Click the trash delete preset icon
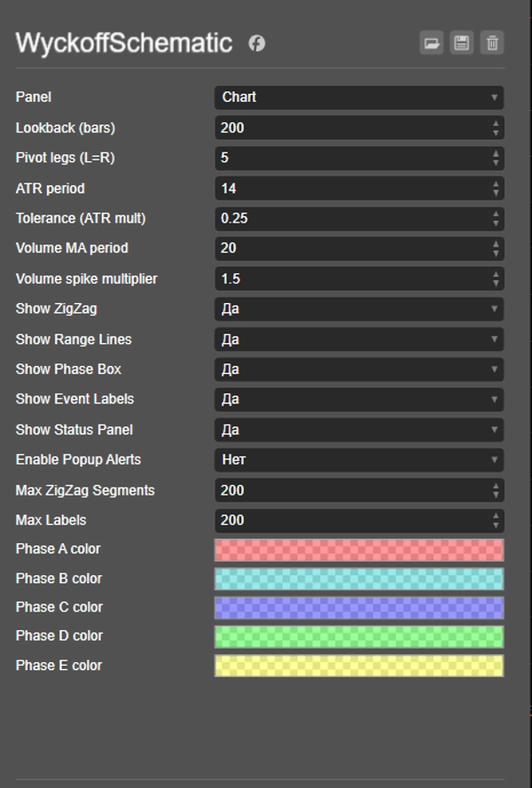 click(492, 43)
